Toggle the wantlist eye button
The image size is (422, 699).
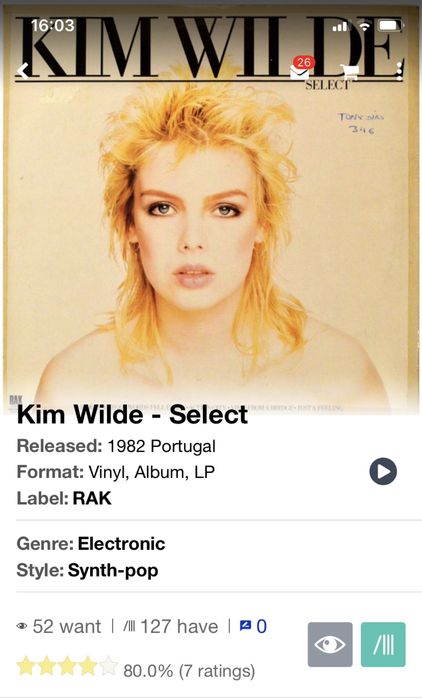pyautogui.click(x=330, y=644)
